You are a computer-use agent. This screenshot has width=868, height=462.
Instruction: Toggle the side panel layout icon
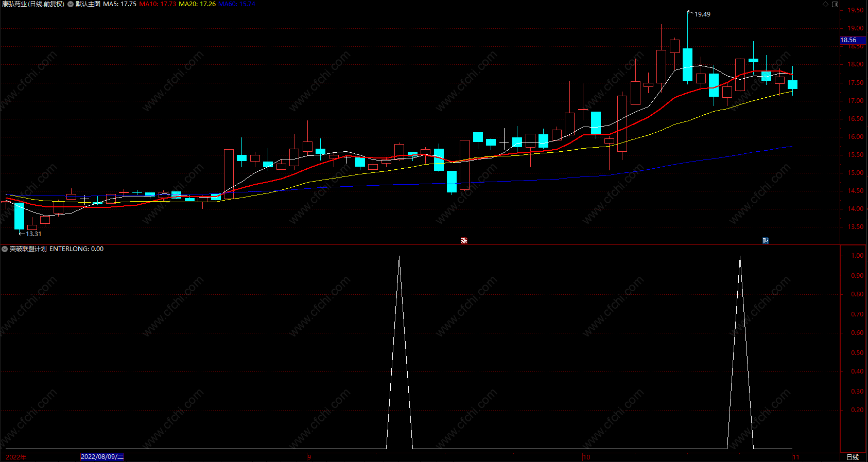(x=835, y=4)
